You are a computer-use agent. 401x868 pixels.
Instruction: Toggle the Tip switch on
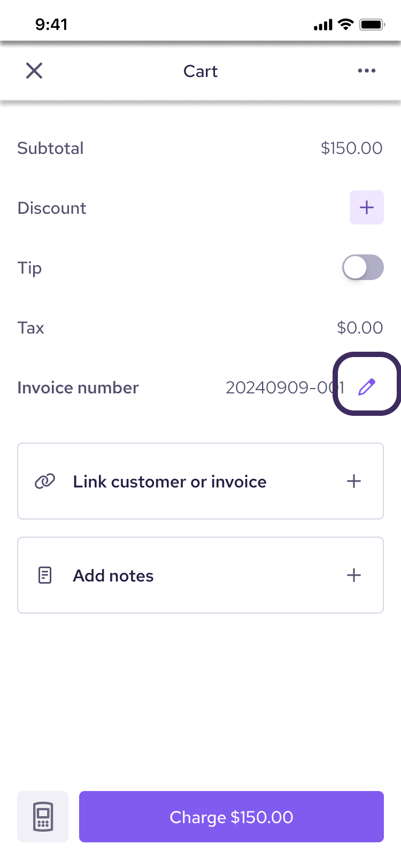tap(363, 267)
